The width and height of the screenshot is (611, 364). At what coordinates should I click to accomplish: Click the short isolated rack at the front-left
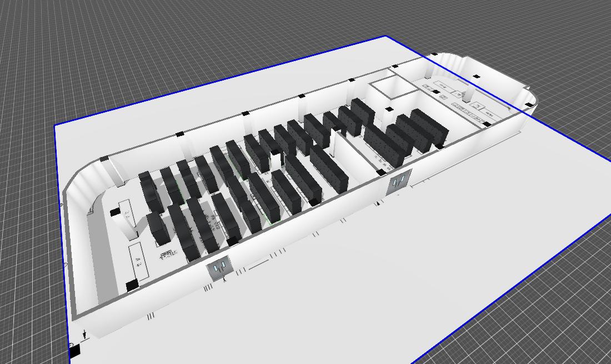click(158, 229)
